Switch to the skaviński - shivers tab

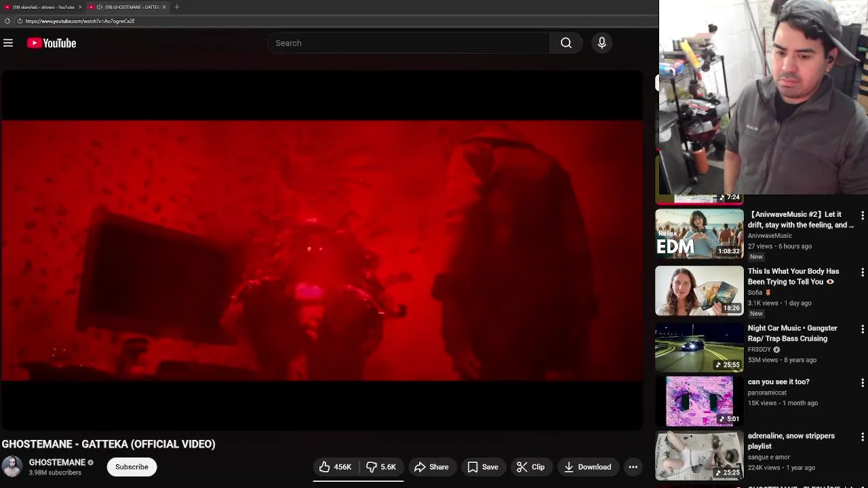pos(42,7)
